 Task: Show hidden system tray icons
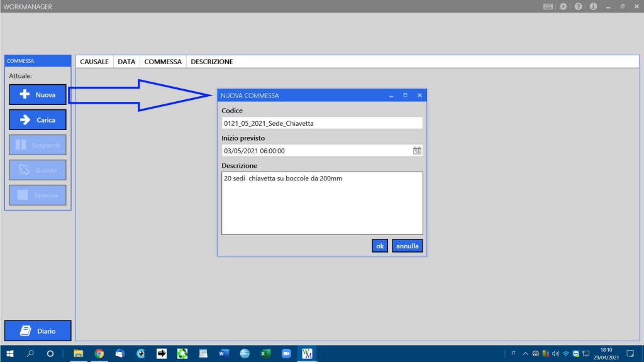(525, 353)
